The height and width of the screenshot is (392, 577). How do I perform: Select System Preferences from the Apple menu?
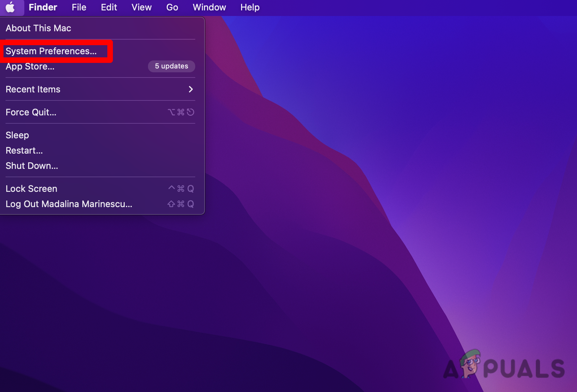(x=51, y=51)
